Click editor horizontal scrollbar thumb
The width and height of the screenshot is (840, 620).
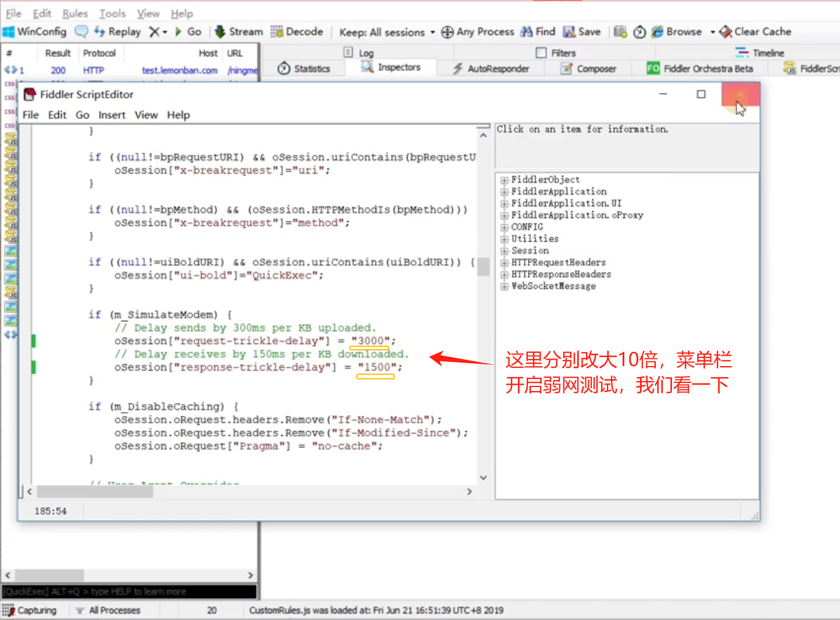pyautogui.click(x=95, y=492)
